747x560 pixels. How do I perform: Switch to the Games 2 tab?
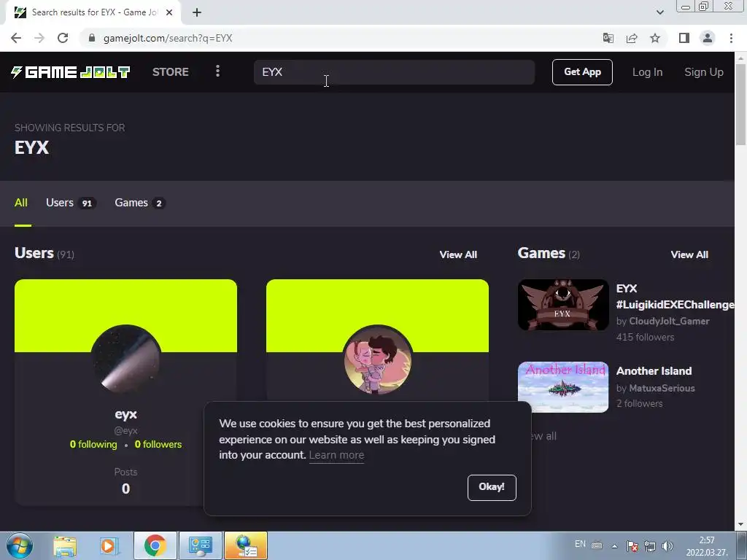coord(140,203)
